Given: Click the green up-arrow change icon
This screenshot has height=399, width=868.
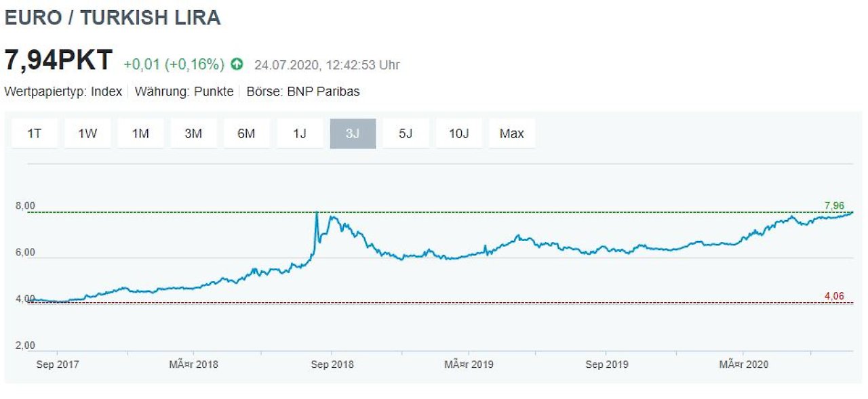Looking at the screenshot, I should coord(237,64).
